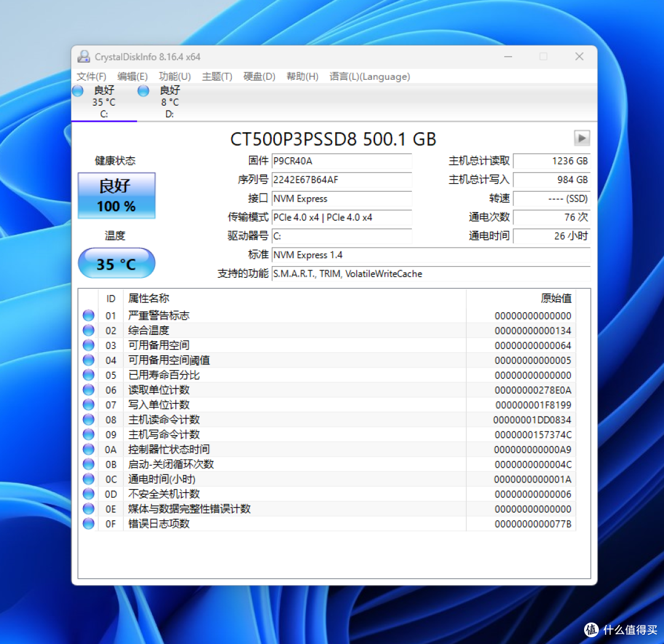
Task: Click the blue status dot beside attribute 01
Action: (x=88, y=315)
